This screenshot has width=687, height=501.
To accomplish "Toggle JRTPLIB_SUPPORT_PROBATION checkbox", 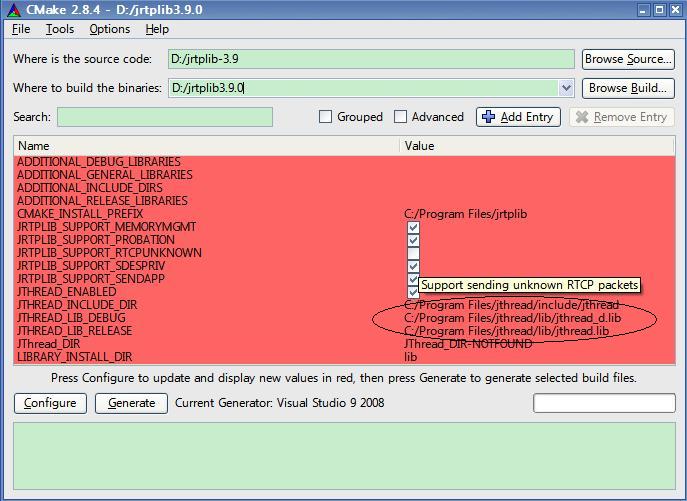I will pyautogui.click(x=413, y=240).
